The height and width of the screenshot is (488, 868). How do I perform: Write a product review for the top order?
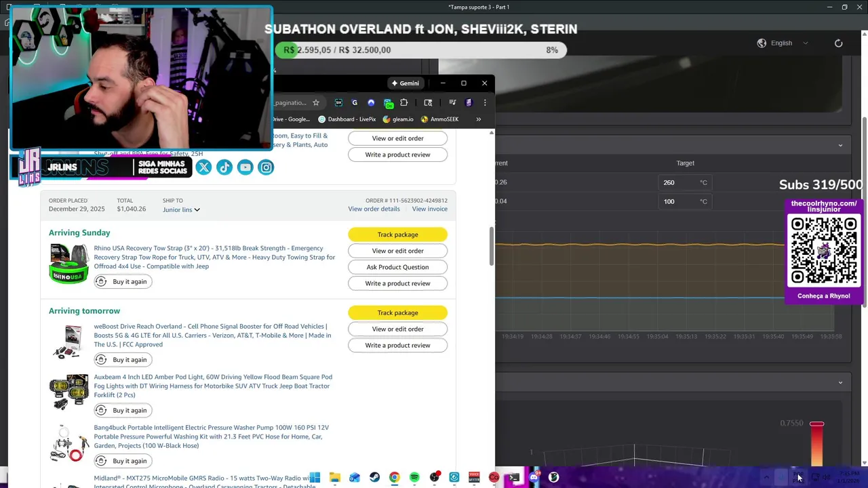point(397,155)
